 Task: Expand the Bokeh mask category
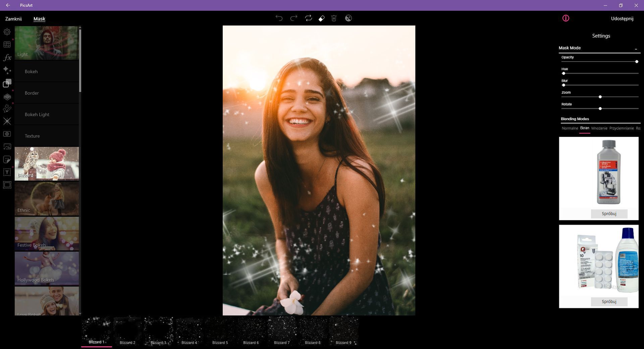click(x=47, y=71)
